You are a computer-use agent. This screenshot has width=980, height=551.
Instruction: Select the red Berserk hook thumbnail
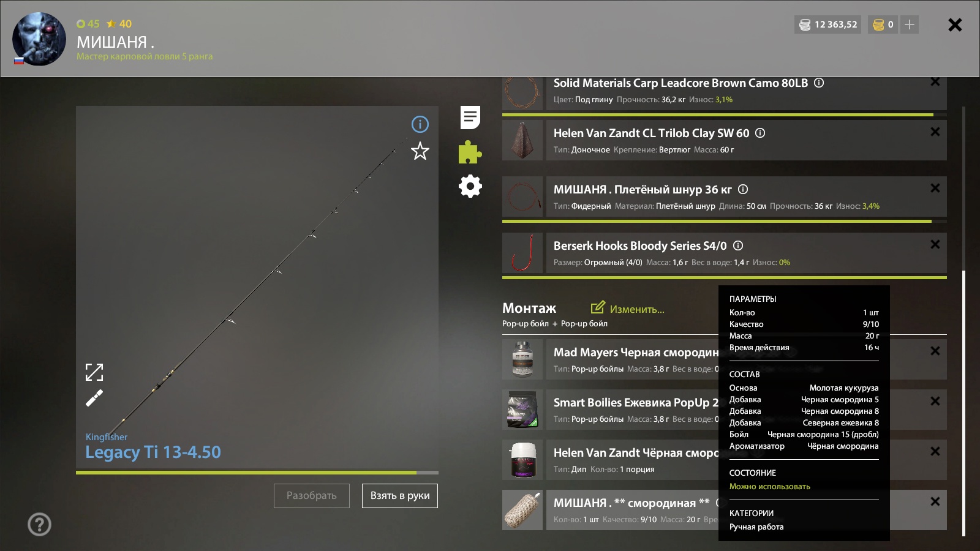pyautogui.click(x=522, y=253)
